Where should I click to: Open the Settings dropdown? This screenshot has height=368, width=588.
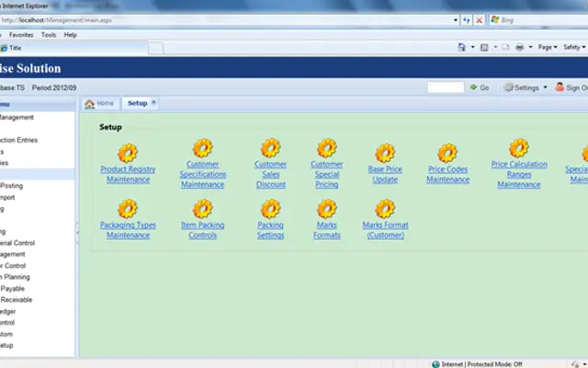tap(526, 87)
